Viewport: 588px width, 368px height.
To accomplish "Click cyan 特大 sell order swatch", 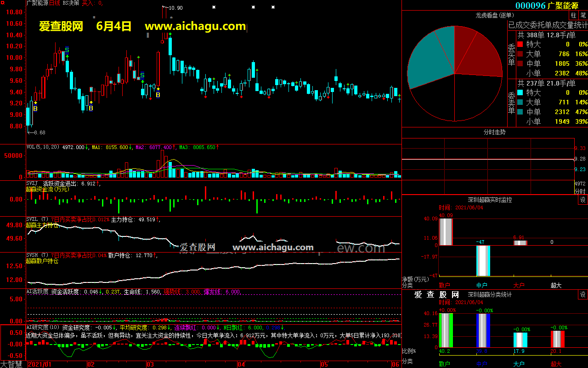I will point(520,92).
